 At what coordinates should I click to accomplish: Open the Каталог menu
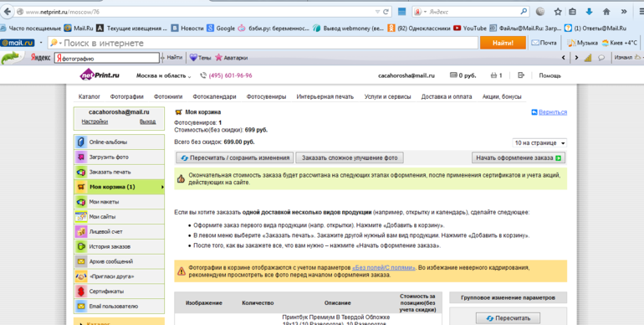click(x=89, y=96)
